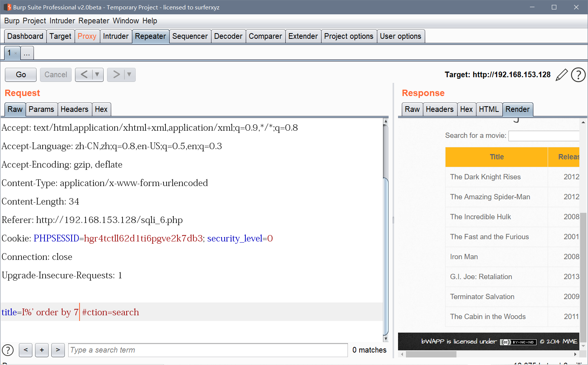The width and height of the screenshot is (588, 365).
Task: Switch to the Dashboard tab
Action: tap(25, 36)
